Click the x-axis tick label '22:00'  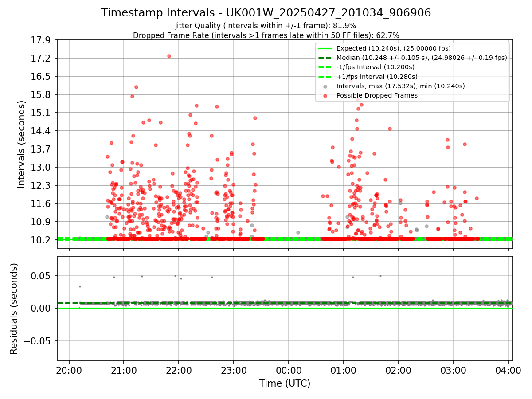coord(179,369)
